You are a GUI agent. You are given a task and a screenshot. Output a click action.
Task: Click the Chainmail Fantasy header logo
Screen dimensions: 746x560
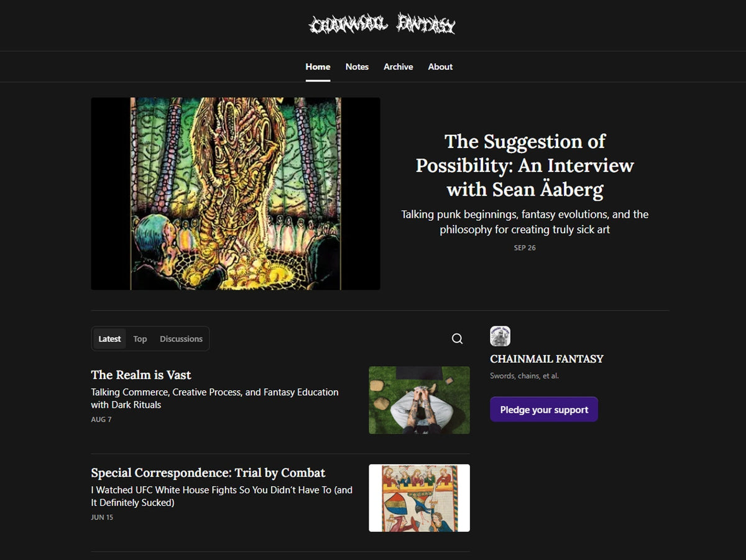tap(382, 25)
